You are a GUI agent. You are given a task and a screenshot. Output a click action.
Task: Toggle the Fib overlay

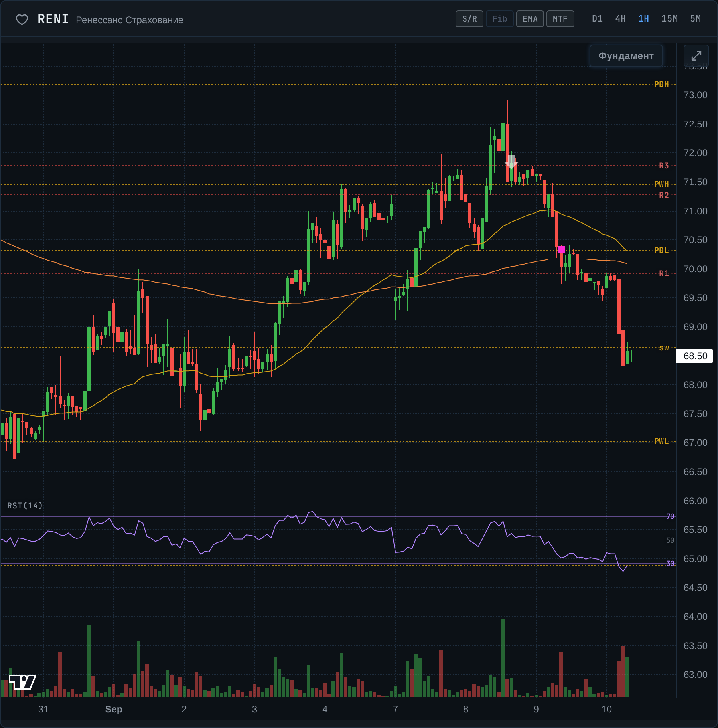[x=500, y=19]
